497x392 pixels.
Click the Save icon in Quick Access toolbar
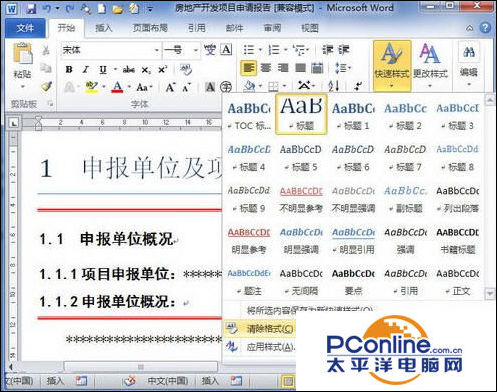pos(31,9)
